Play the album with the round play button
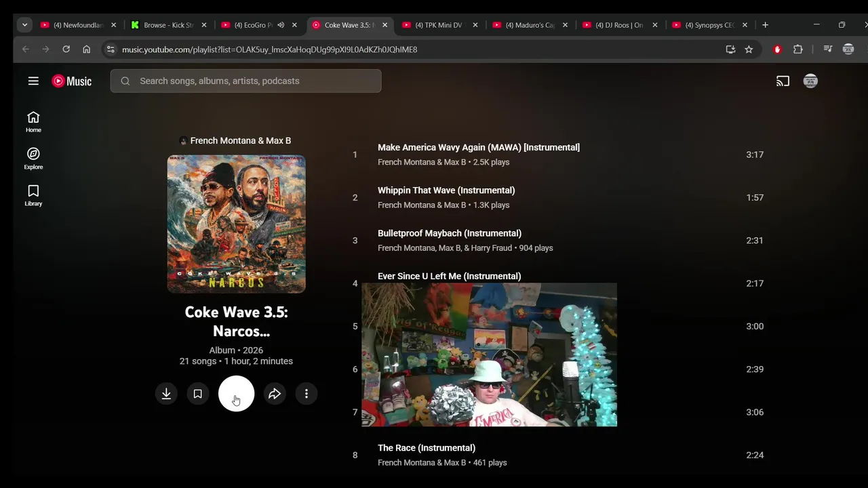This screenshot has width=868, height=488. click(x=236, y=394)
